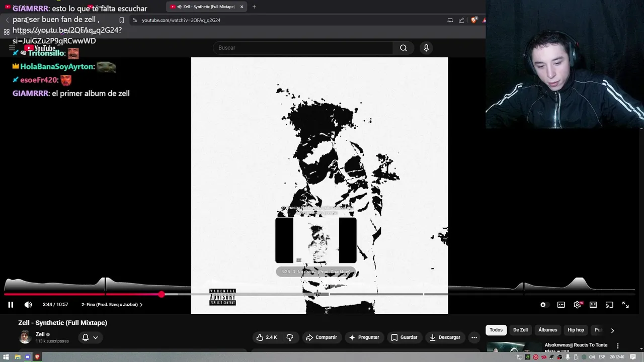Viewport: 644px width, 362px height.
Task: Dislike the video
Action: tap(290, 337)
